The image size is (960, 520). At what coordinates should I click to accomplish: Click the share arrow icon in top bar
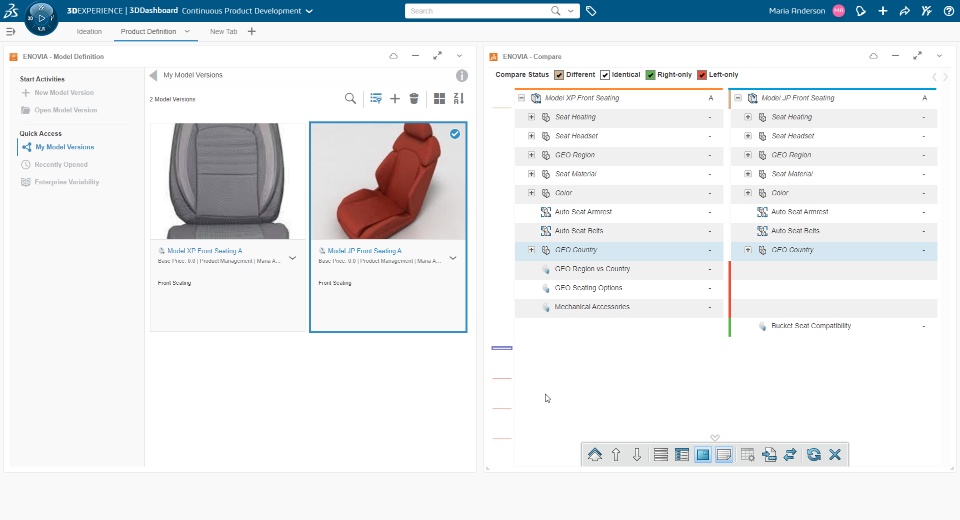point(904,11)
